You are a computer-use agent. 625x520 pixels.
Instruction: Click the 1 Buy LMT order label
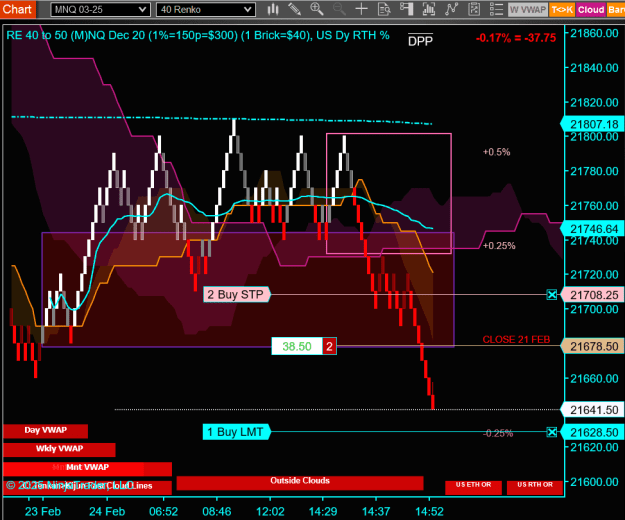coord(236,432)
